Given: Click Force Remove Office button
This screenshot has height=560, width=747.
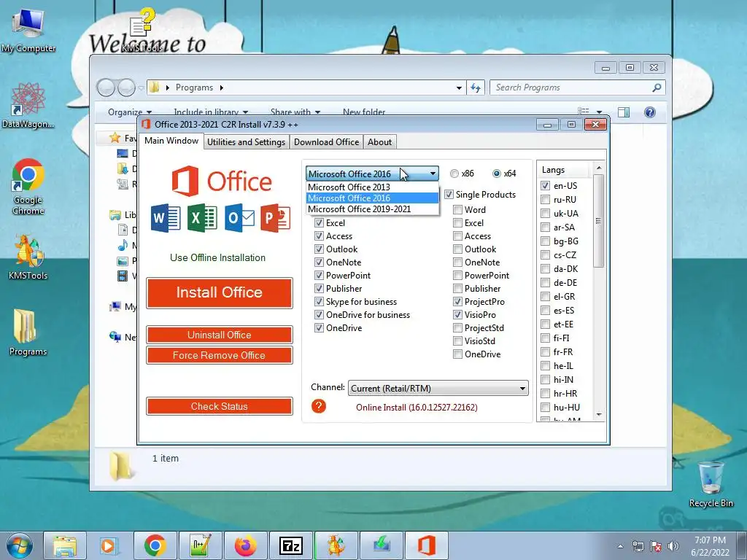Looking at the screenshot, I should 219,355.
